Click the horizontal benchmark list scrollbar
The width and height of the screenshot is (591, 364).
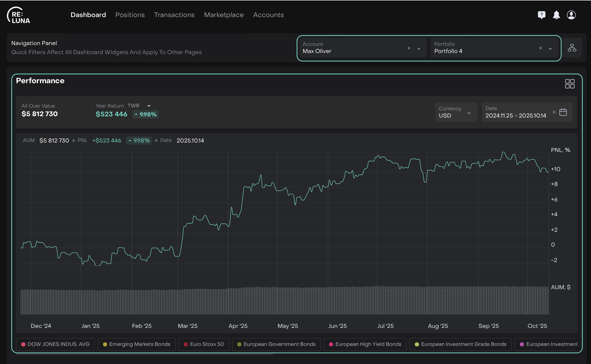(x=144, y=354)
